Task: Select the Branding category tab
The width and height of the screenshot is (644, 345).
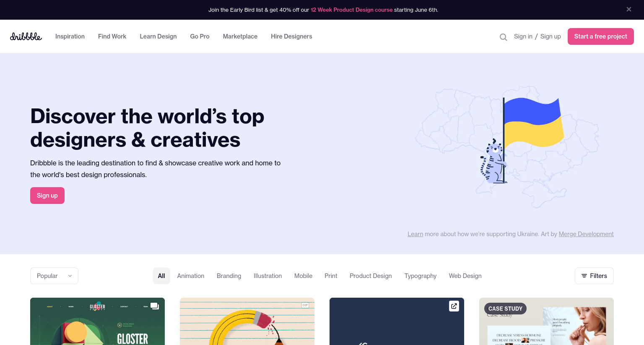Action: point(229,276)
